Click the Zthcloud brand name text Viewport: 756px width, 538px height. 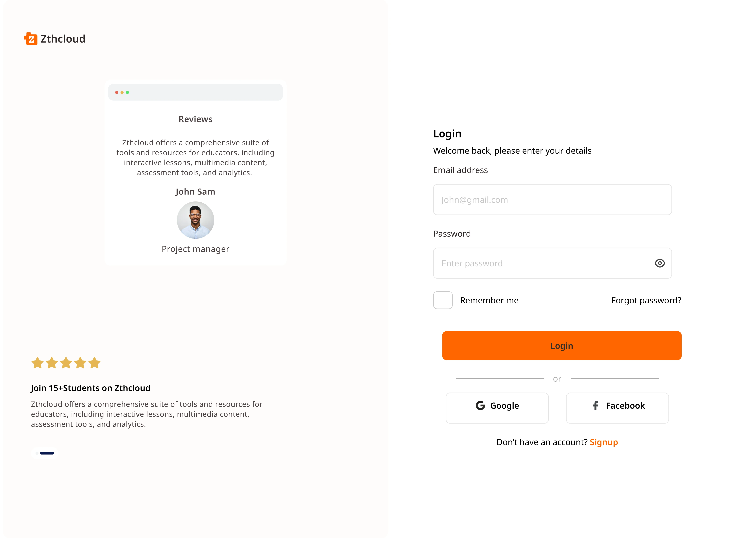[x=63, y=39]
